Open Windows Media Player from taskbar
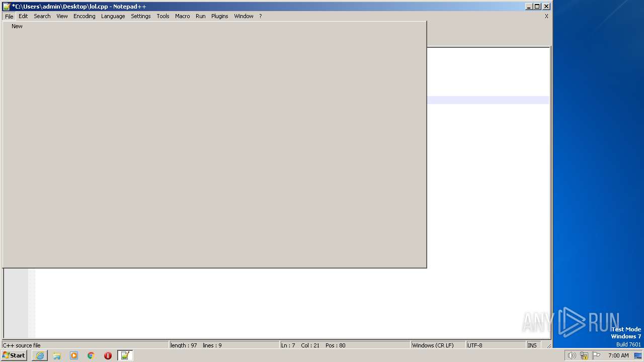 74,355
